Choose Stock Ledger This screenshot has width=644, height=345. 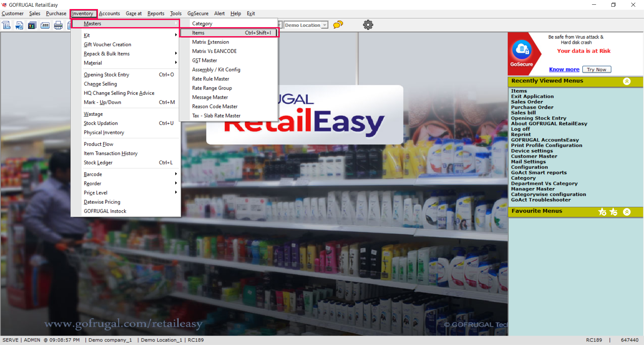pyautogui.click(x=126, y=162)
